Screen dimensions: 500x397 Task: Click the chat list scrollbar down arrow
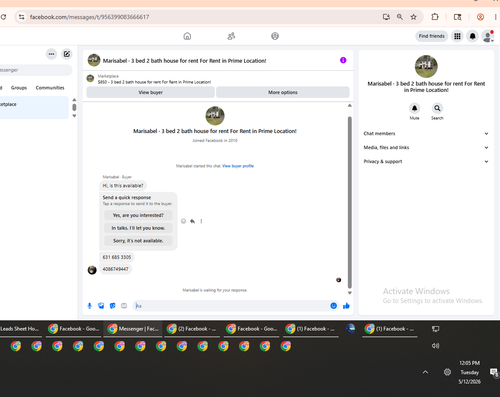click(x=74, y=116)
